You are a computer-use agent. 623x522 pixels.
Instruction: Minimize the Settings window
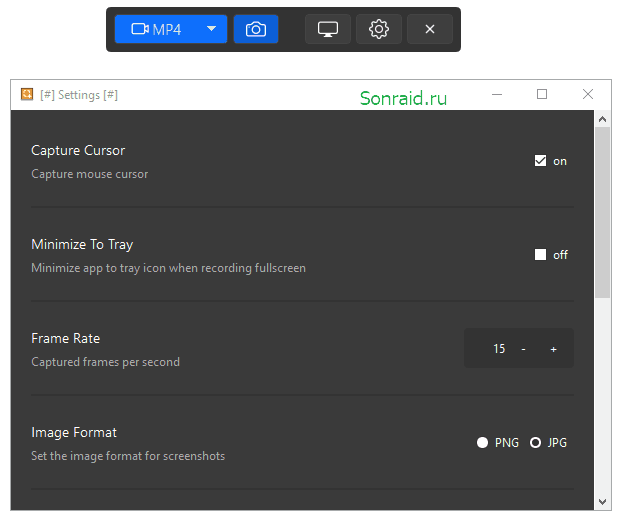coord(497,95)
